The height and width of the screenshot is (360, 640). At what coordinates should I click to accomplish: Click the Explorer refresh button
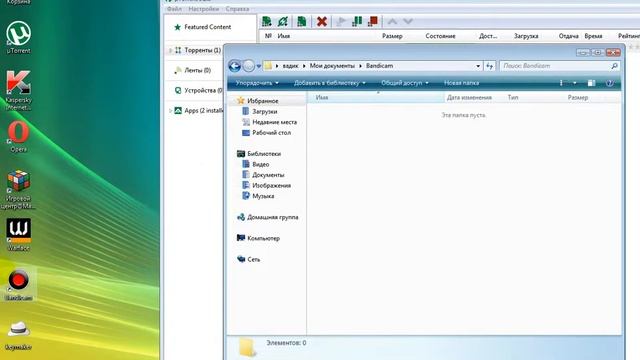[489, 66]
